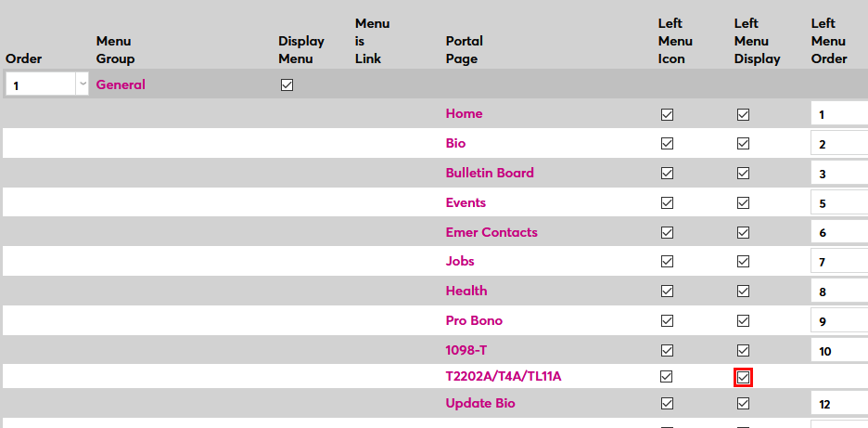Viewport: 868px width, 428px height.
Task: Toggle Left Menu Icon for Jobs
Action: click(x=667, y=262)
